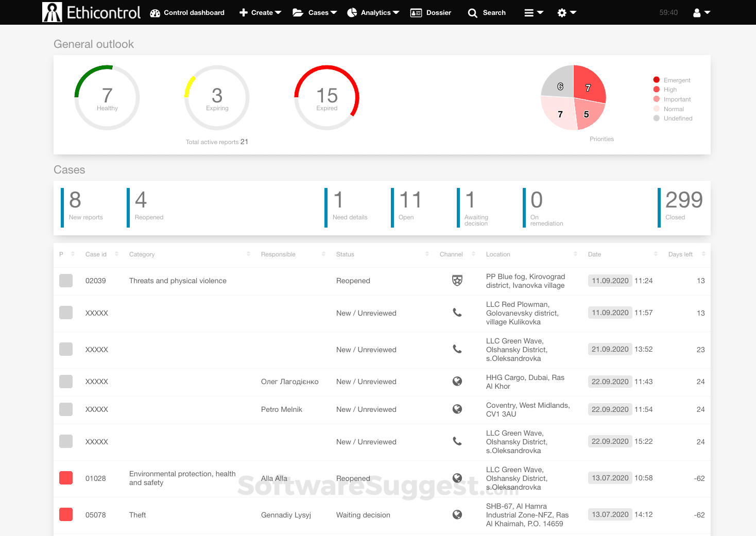Click the Search magnifier icon
The height and width of the screenshot is (536, 756).
472,12
